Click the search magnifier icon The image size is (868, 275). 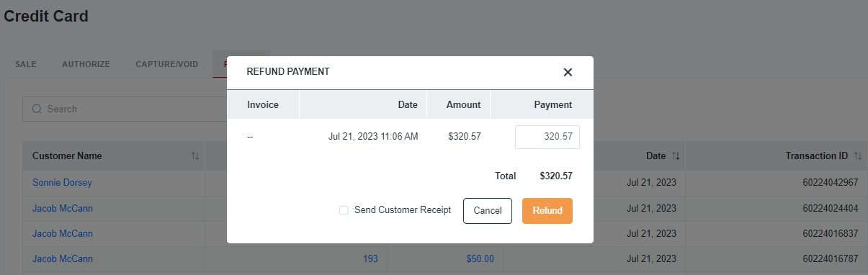37,109
